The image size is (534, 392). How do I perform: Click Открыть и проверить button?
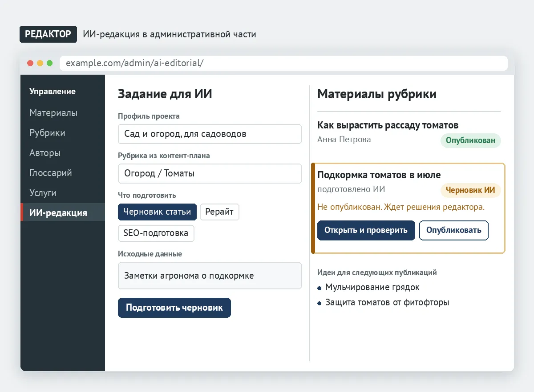click(366, 230)
